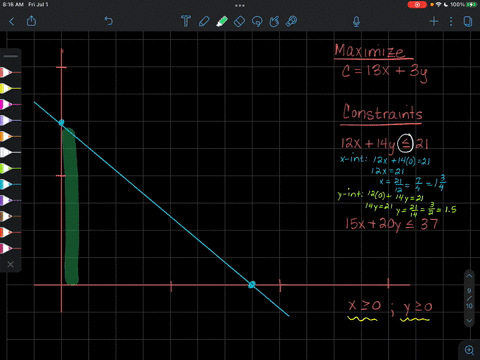Screen dimensions: 480x360
Task: Close the favorite pens toolbox
Action: [11, 264]
